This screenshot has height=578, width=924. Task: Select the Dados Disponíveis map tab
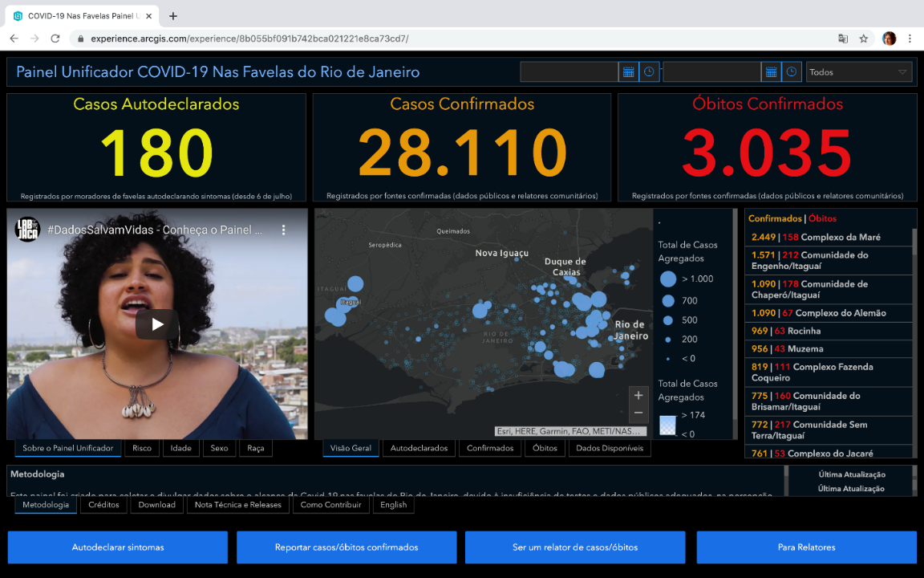[610, 448]
